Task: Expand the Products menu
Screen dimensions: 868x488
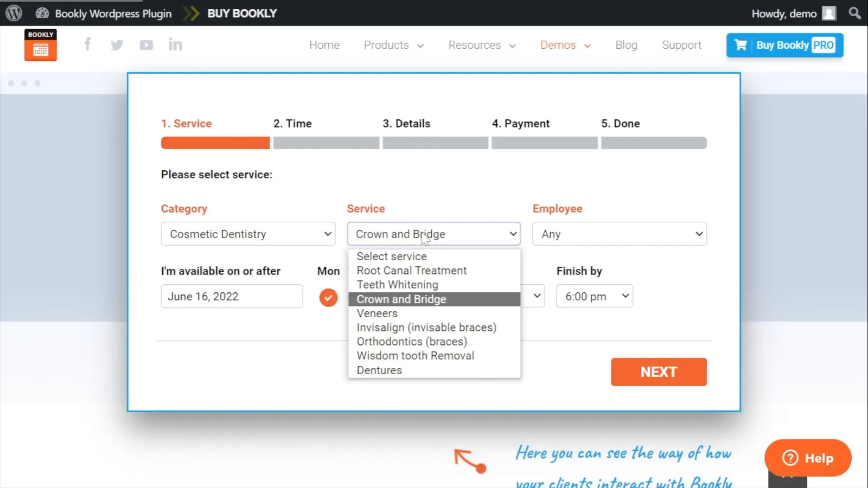Action: 394,45
